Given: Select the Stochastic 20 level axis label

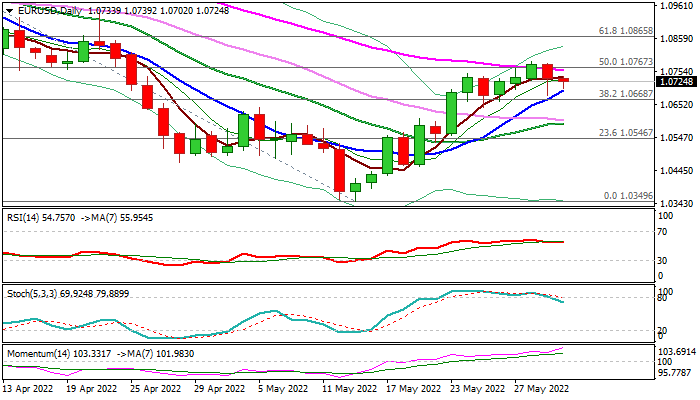Looking at the screenshot, I should tap(662, 331).
